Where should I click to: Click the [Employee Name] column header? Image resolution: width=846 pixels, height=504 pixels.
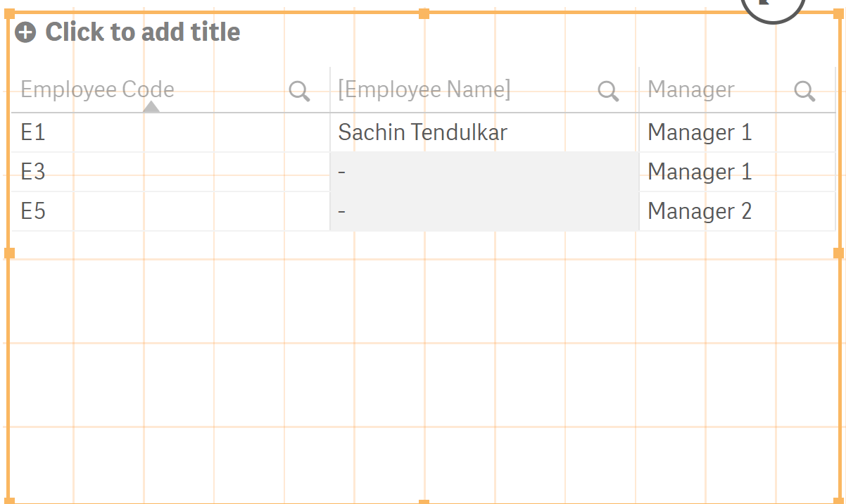click(424, 89)
